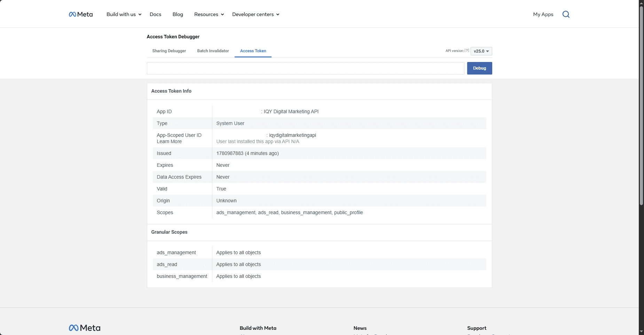
Task: Click the scrollbar up arrow
Action: pos(641,3)
